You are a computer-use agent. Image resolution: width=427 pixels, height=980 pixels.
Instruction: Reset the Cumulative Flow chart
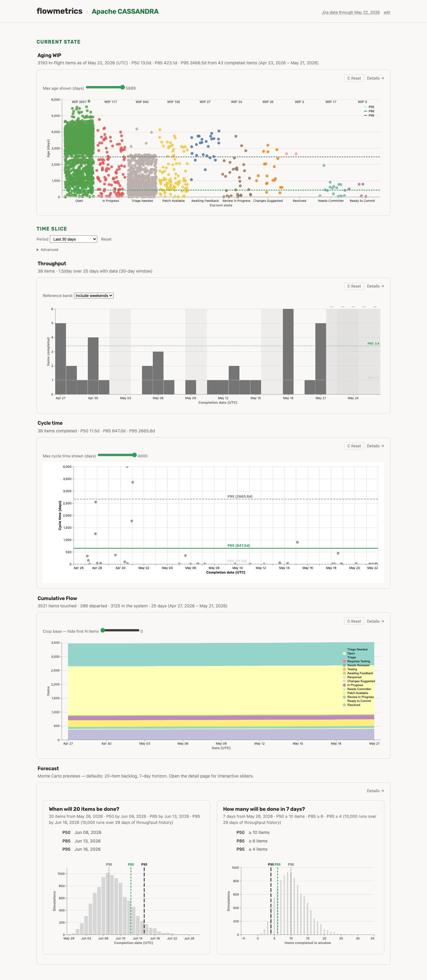[354, 622]
